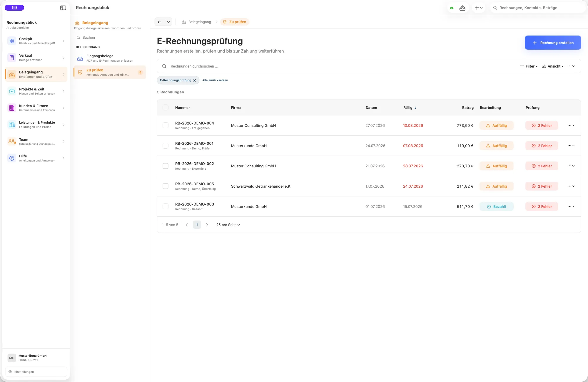Open the Hilfe question mark icon
The width and height of the screenshot is (588, 382).
point(12,158)
